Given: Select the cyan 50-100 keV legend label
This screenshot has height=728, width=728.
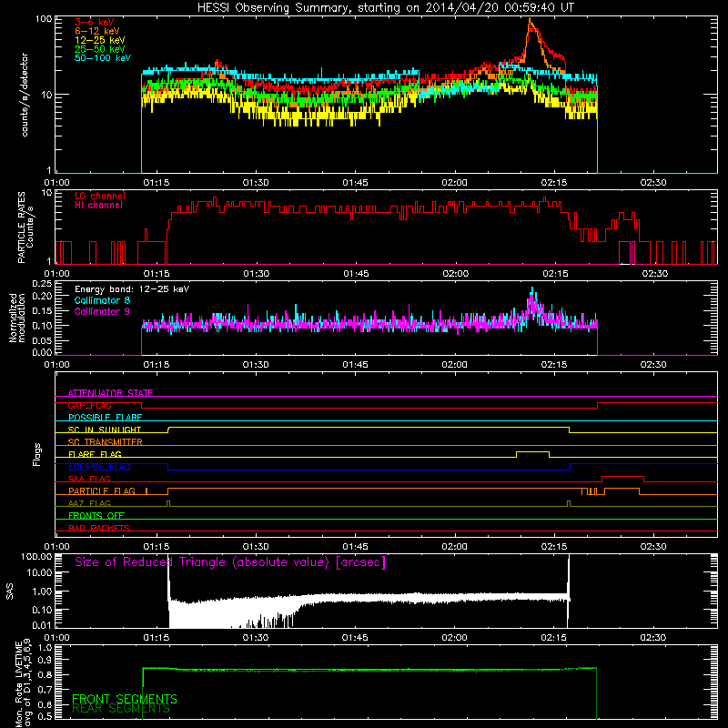Looking at the screenshot, I should click(103, 58).
